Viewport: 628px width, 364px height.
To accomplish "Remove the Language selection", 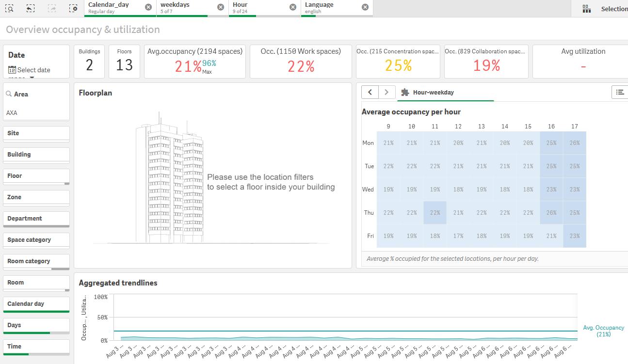I will tap(365, 7).
